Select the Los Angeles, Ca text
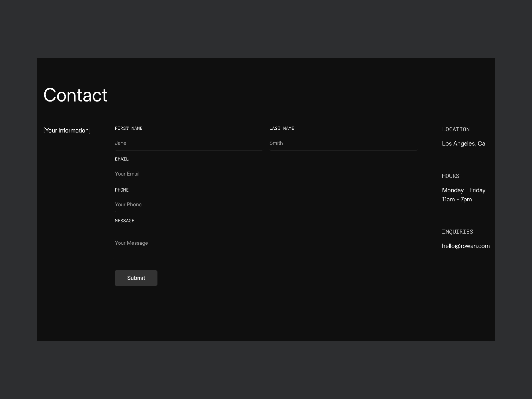This screenshot has width=532, height=399. pyautogui.click(x=463, y=144)
